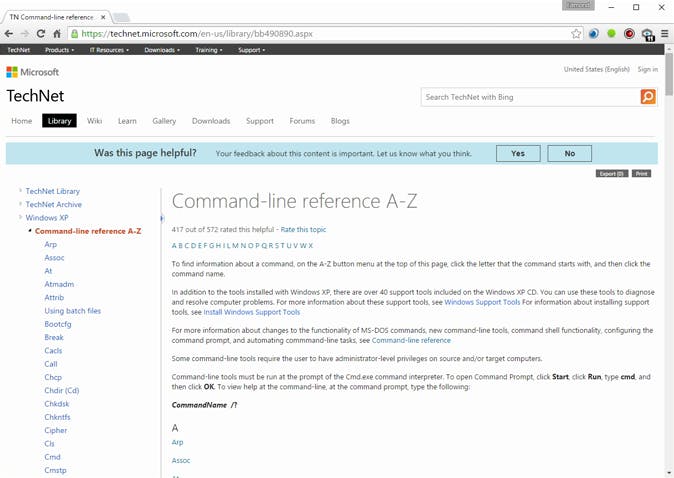Select the Wiki navigation tab

(95, 121)
